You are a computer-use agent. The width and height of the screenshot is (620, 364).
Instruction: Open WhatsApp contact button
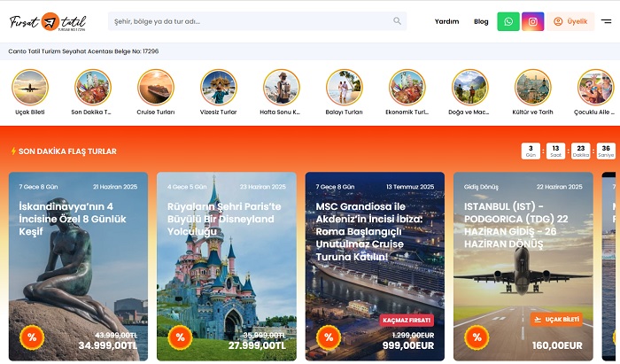pyautogui.click(x=508, y=21)
